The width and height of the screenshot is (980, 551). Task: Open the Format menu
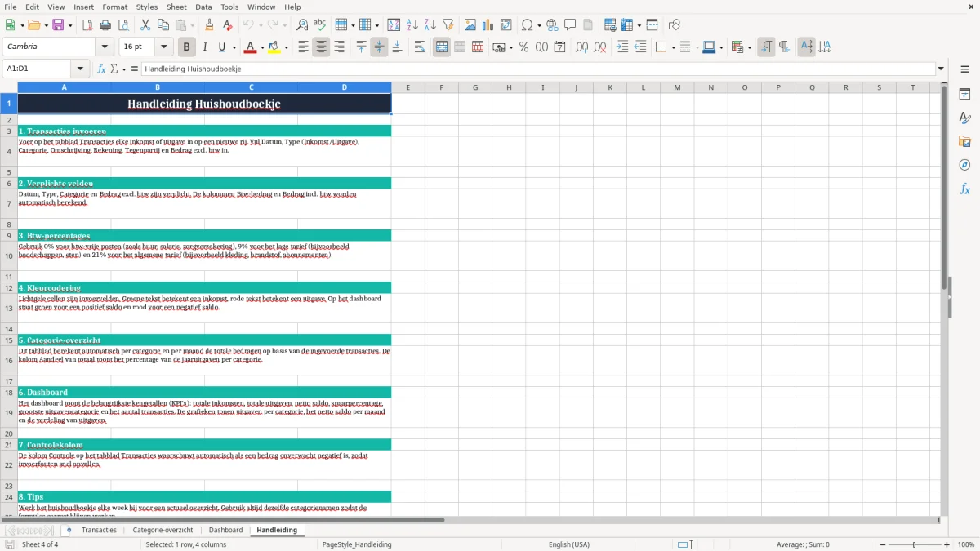[115, 7]
